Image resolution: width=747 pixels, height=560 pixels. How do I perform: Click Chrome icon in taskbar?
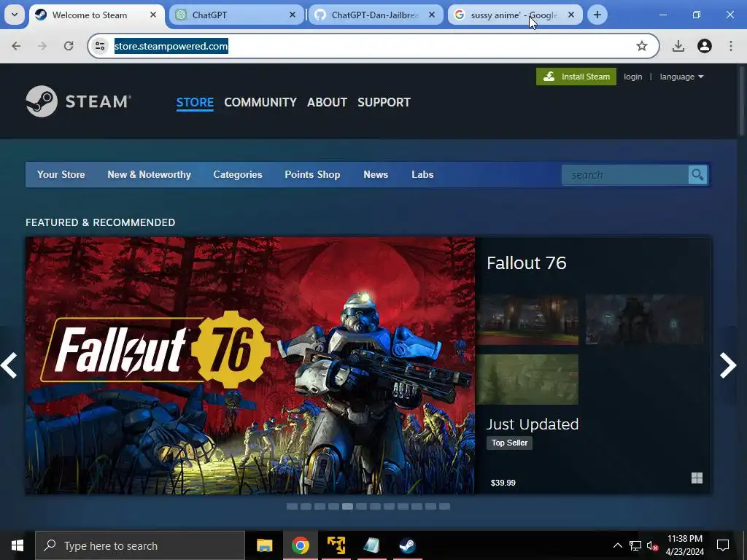[300, 545]
